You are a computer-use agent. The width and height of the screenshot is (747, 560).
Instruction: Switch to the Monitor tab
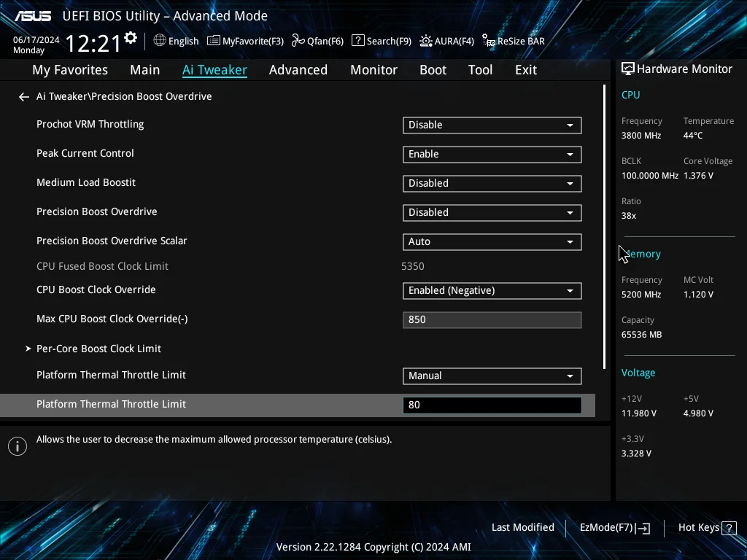(374, 70)
